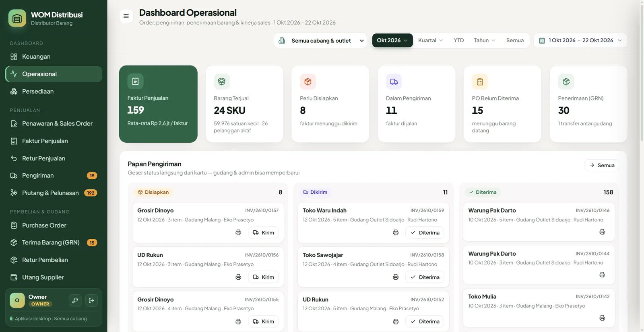This screenshot has width=644, height=332.
Task: Expand the Okt 2026 period dropdown
Action: 392,40
